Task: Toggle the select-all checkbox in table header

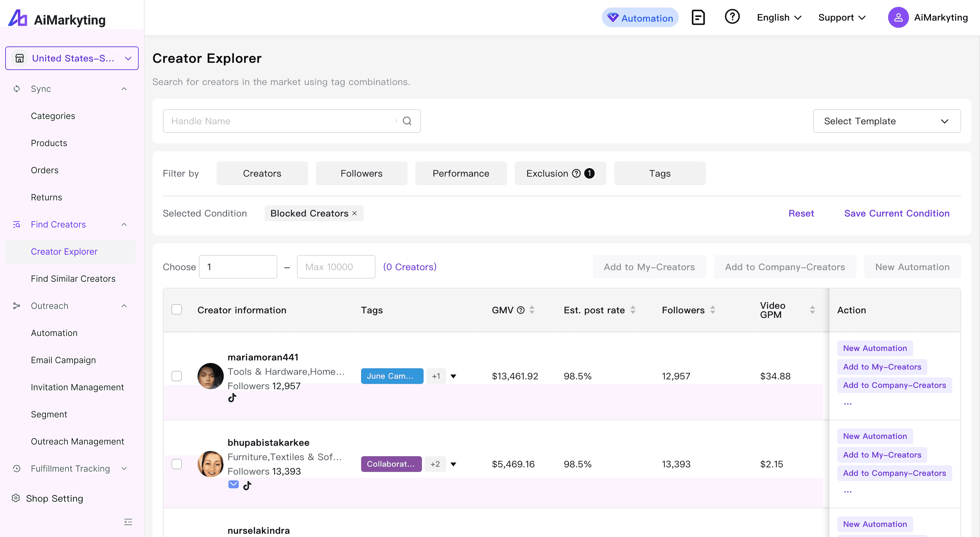Action: click(176, 309)
